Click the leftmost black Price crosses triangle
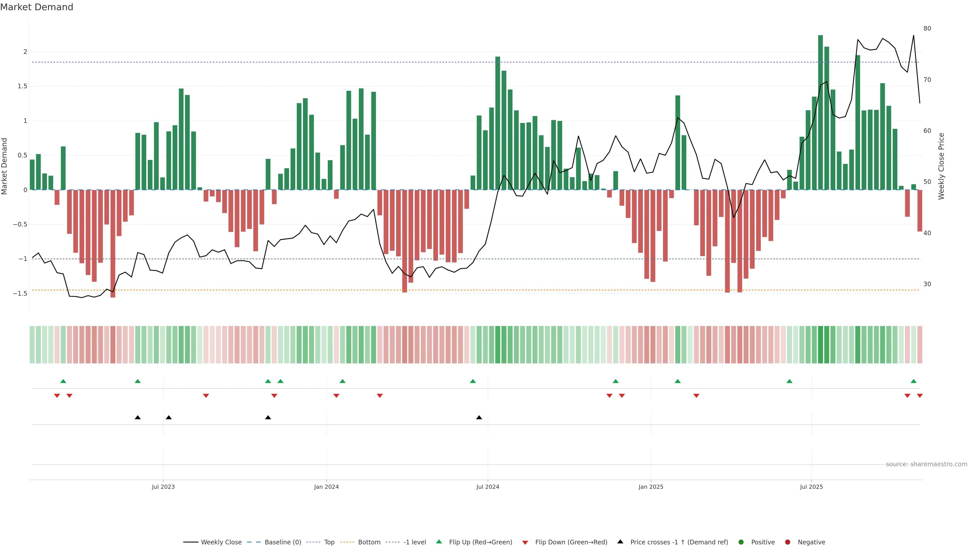The image size is (980, 551). click(138, 418)
